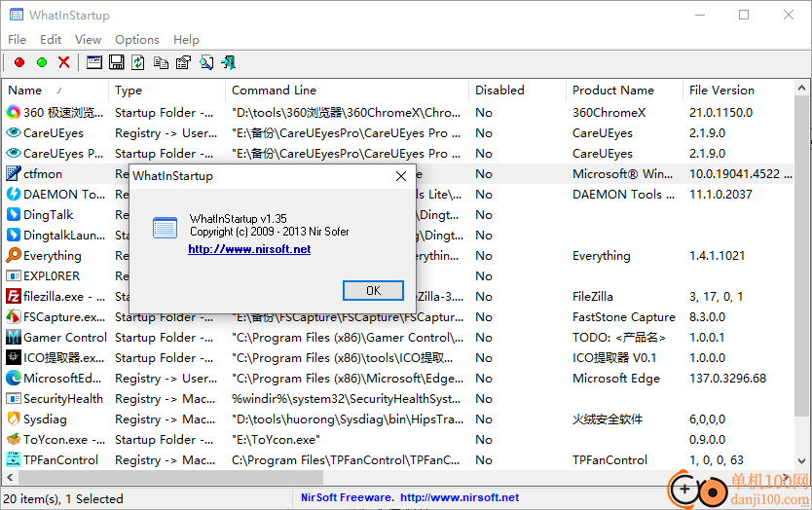Open the File menu
This screenshot has height=510, width=812.
point(17,40)
